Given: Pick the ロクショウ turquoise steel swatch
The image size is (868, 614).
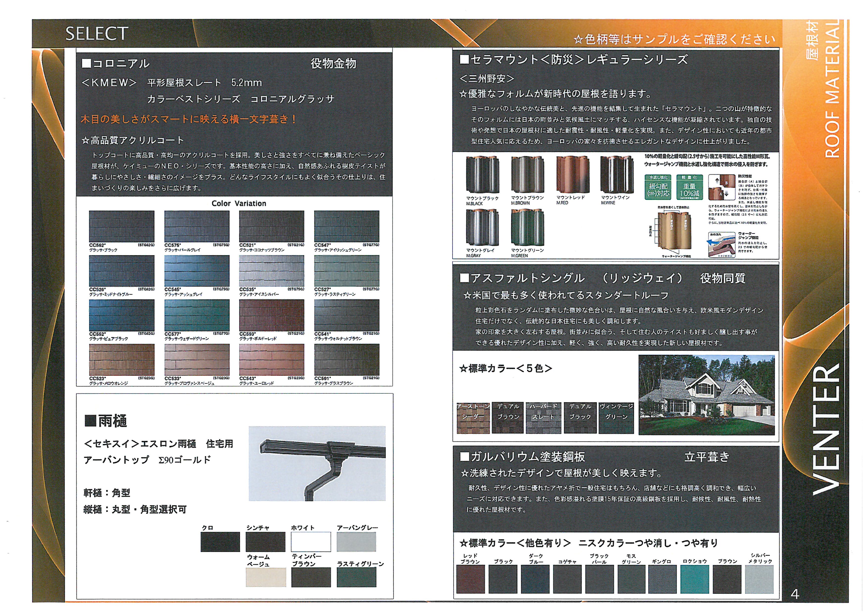Looking at the screenshot, I should (x=695, y=580).
